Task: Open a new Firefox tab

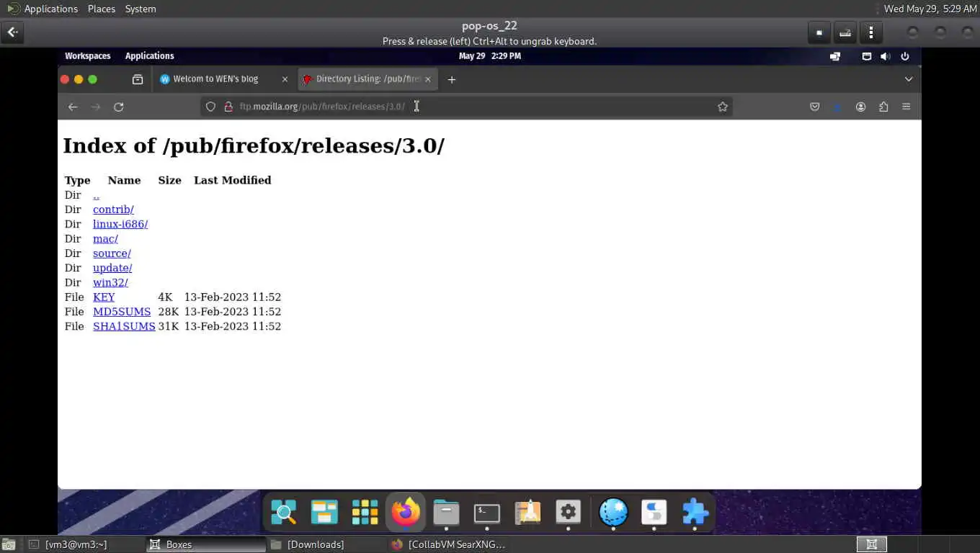Action: [452, 79]
